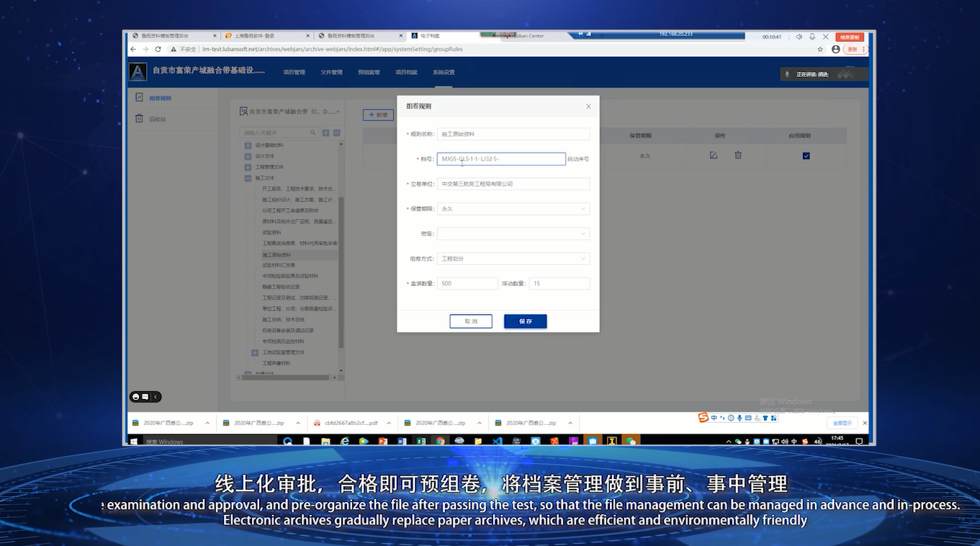This screenshot has height=546, width=980.
Task: Click the 盒装数量 input field showing 500
Action: coord(467,284)
